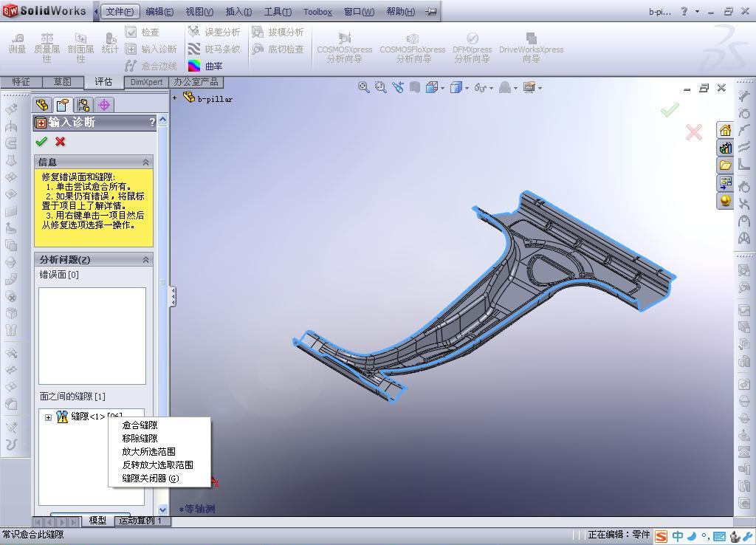Open 愈合边线 heal edges tool
Image resolution: width=756 pixels, height=545 pixels.
(151, 66)
